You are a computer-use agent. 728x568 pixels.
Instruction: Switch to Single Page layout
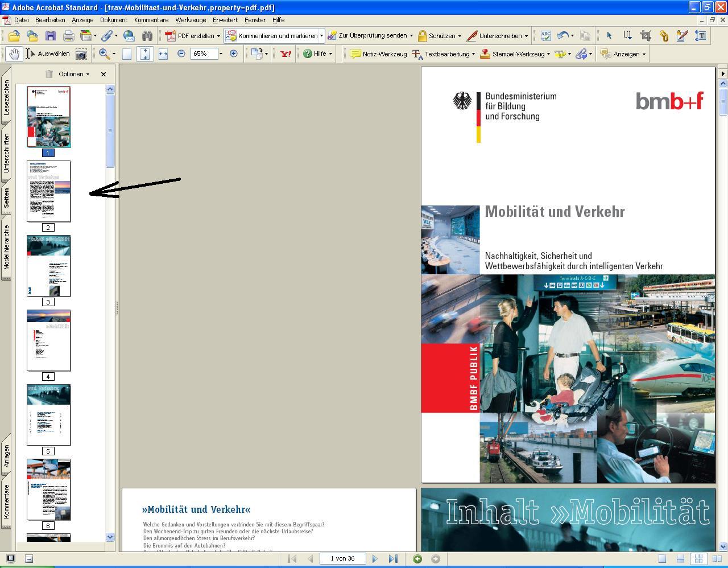point(662,559)
